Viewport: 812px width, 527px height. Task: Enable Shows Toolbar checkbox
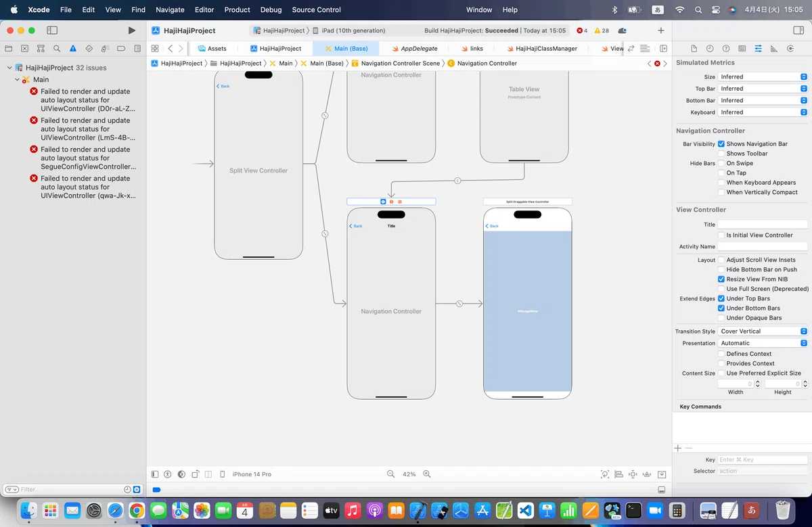click(721, 154)
